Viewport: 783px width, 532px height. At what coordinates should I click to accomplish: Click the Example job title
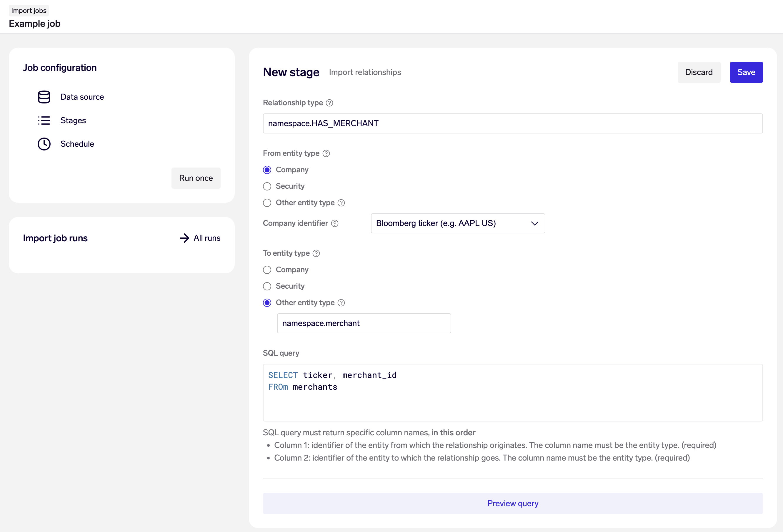(x=35, y=24)
